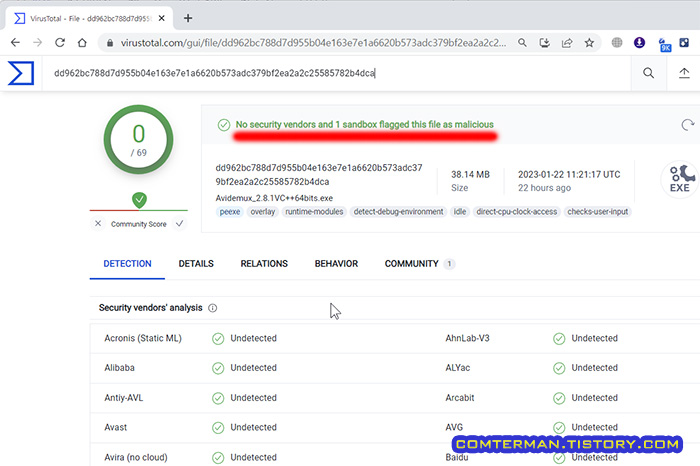Image resolution: width=700 pixels, height=466 pixels.
Task: Click the purple download extension icon
Action: [639, 42]
